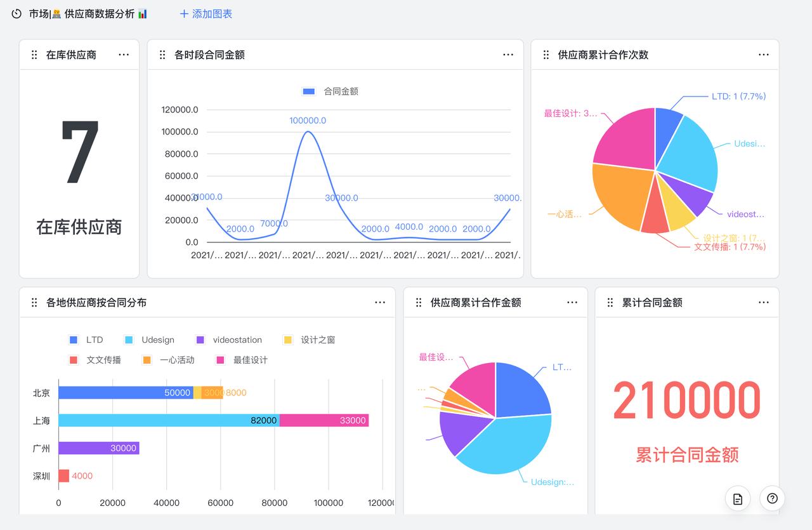The image size is (812, 530).
Task: Grab the drag handle of 在库供应商 card
Action: pos(34,55)
